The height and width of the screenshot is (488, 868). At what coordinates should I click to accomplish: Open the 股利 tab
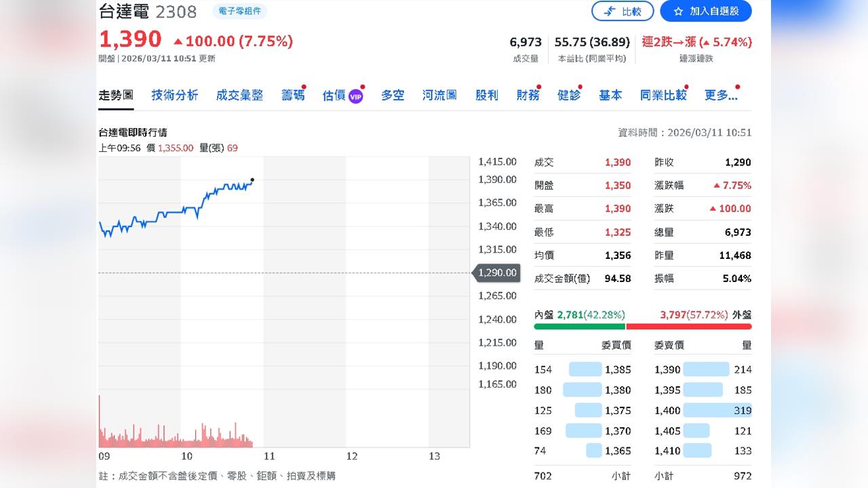(x=486, y=96)
